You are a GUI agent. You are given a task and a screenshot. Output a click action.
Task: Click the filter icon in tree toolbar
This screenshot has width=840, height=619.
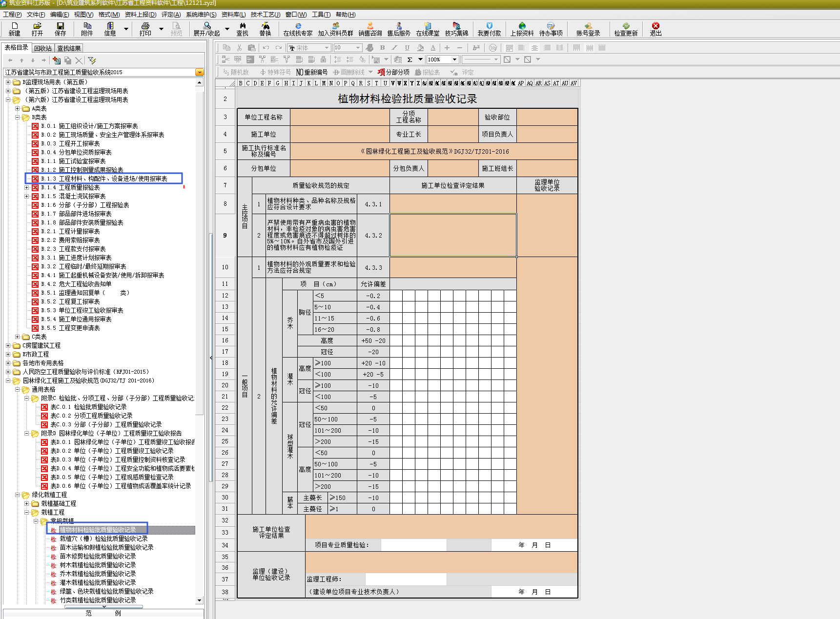coord(92,60)
